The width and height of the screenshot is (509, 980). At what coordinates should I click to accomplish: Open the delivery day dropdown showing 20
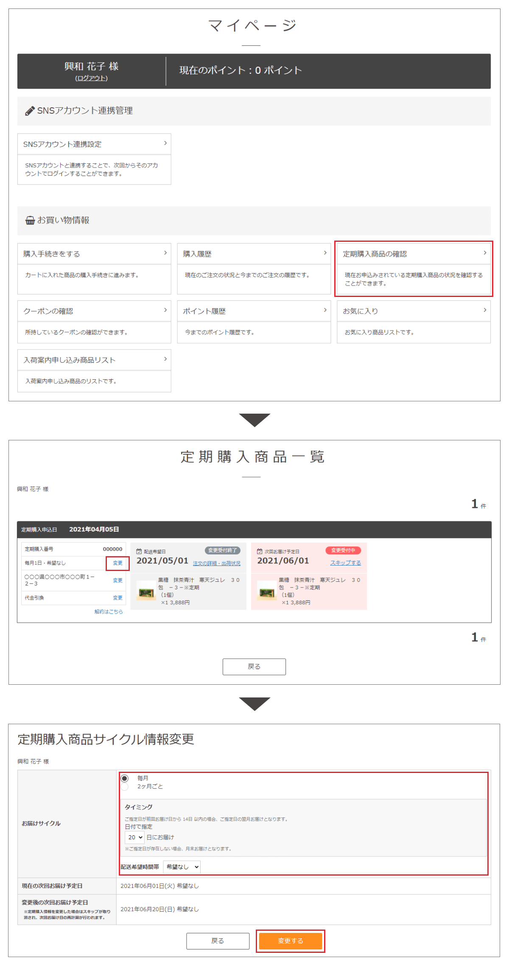coord(134,837)
